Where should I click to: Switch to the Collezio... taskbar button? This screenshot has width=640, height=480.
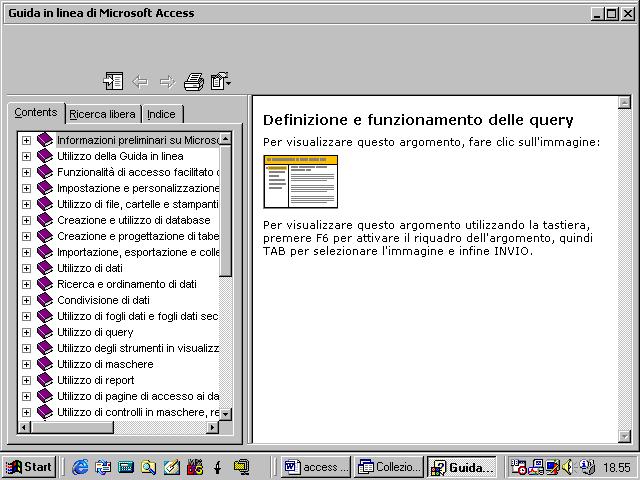tap(389, 467)
